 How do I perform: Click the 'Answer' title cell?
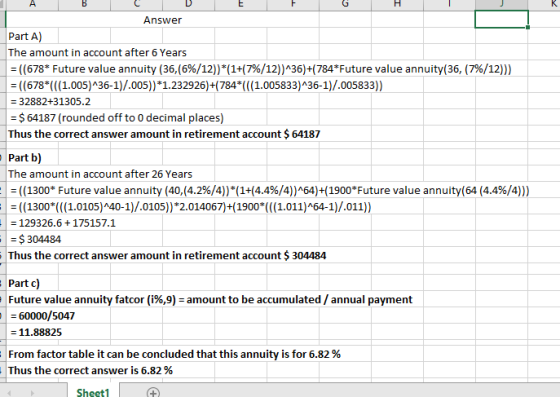coord(162,20)
